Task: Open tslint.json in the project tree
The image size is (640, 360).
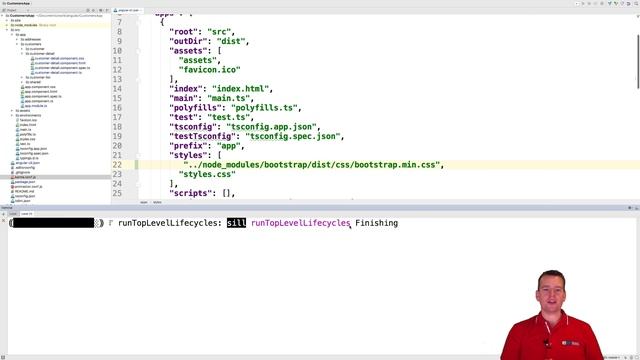Action: pyautogui.click(x=22, y=201)
